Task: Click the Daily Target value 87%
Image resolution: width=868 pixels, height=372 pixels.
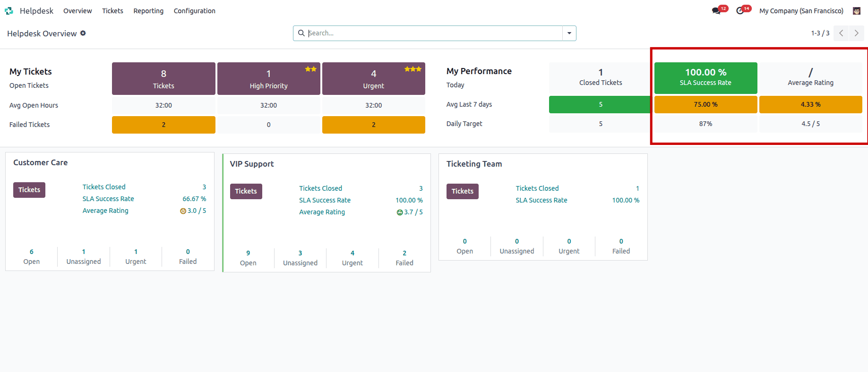Action: 705,124
